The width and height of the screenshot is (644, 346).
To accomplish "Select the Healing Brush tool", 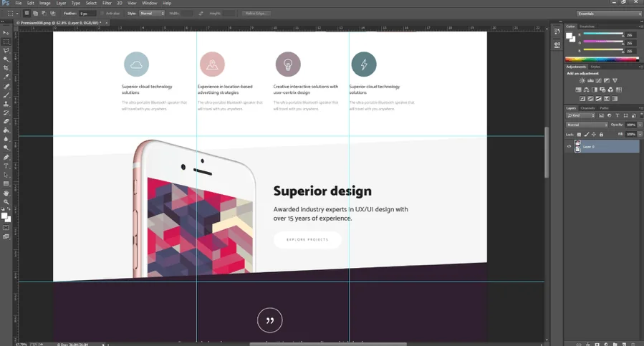I will click(6, 86).
